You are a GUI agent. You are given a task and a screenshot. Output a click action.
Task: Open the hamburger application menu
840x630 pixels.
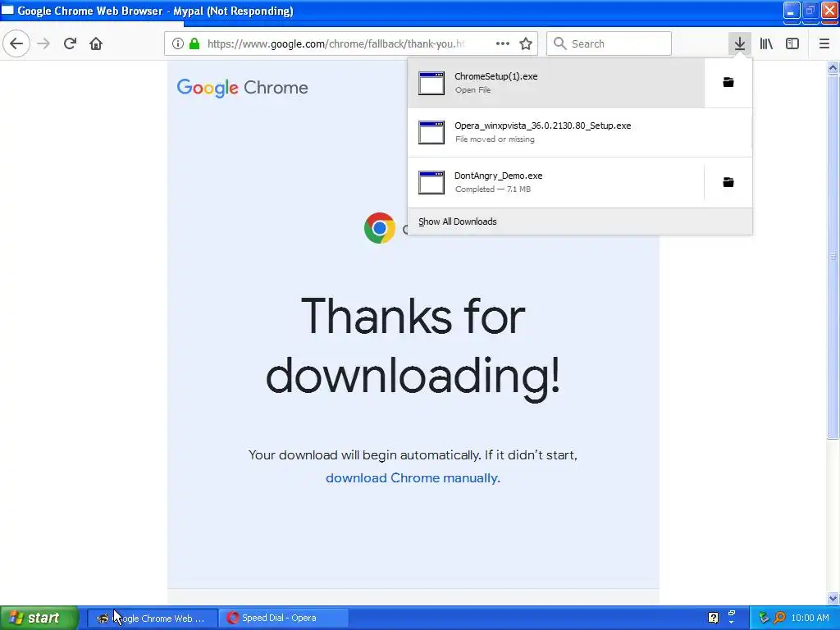click(x=824, y=43)
